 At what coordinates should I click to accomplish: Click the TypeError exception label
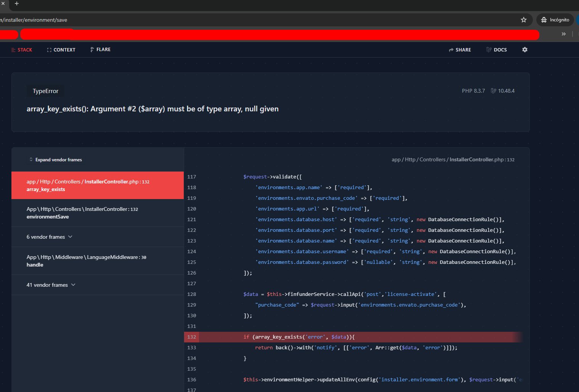[45, 91]
